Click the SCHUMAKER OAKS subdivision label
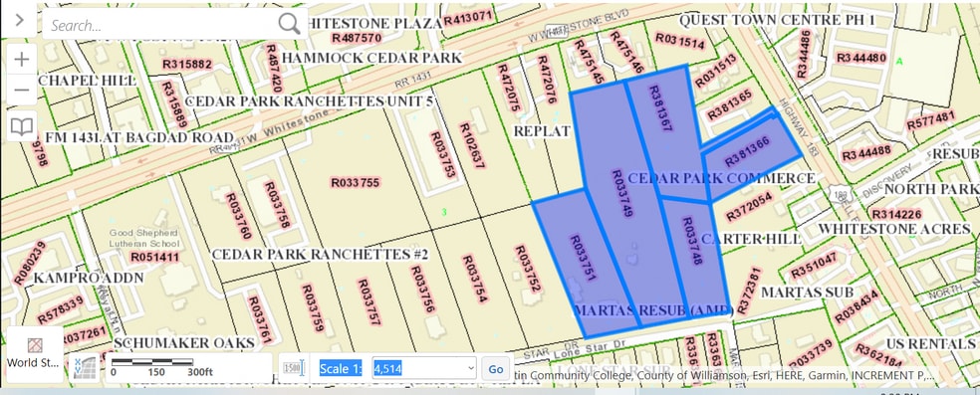Screen dimensions: 980x395 (x=183, y=343)
